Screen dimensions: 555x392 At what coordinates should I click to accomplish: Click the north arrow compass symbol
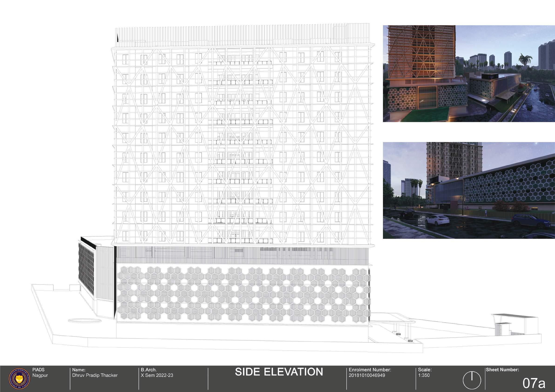click(x=472, y=380)
